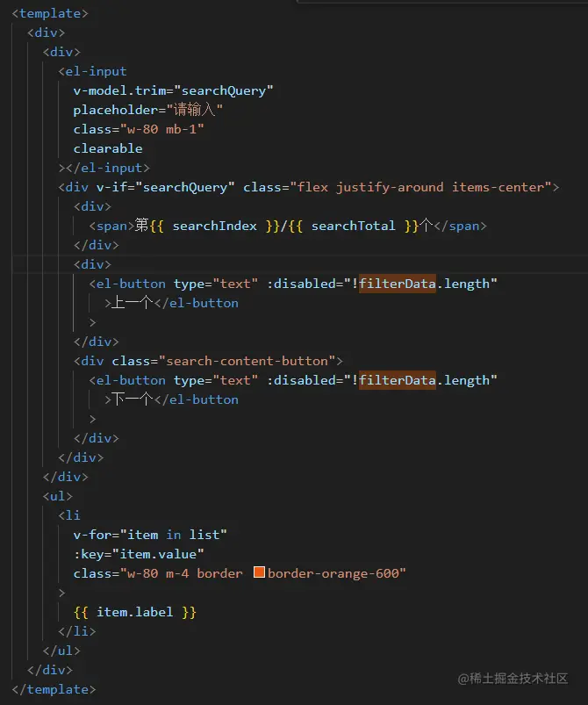This screenshot has height=705, width=588.
Task: Click the class="w-80 mb-1" attribute
Action: pos(139,129)
